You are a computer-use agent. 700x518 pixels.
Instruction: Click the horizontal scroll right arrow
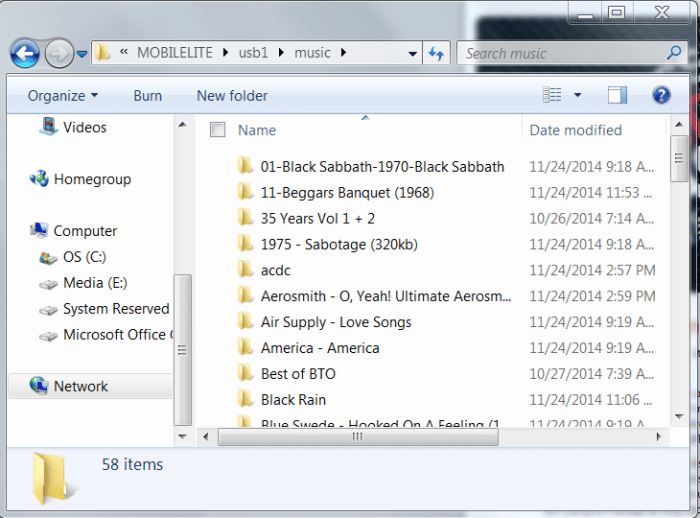658,437
